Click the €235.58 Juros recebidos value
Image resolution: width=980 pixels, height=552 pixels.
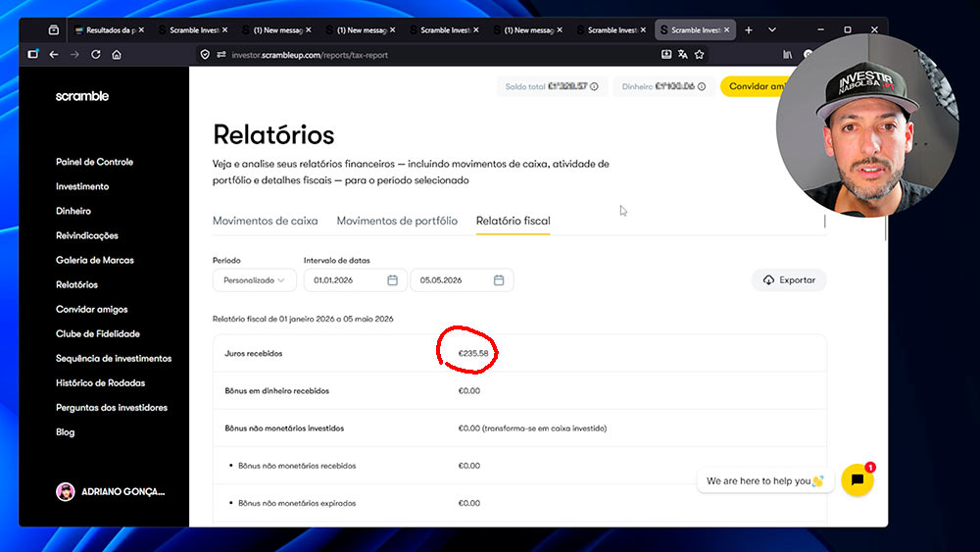(x=473, y=353)
